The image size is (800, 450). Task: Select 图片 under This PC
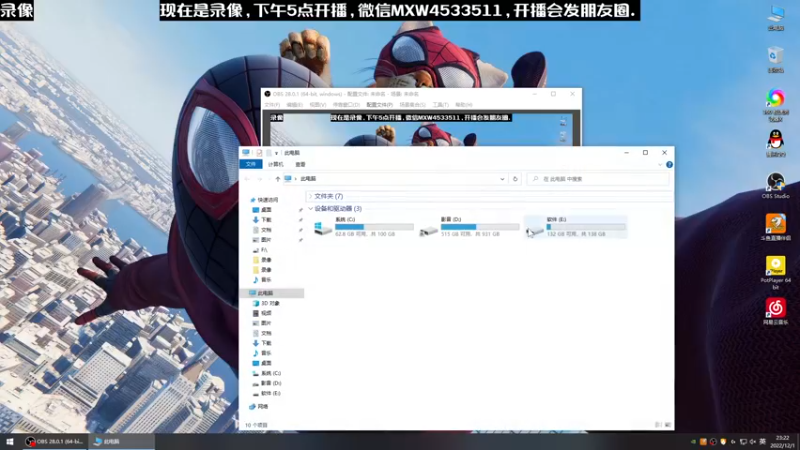tap(262, 323)
